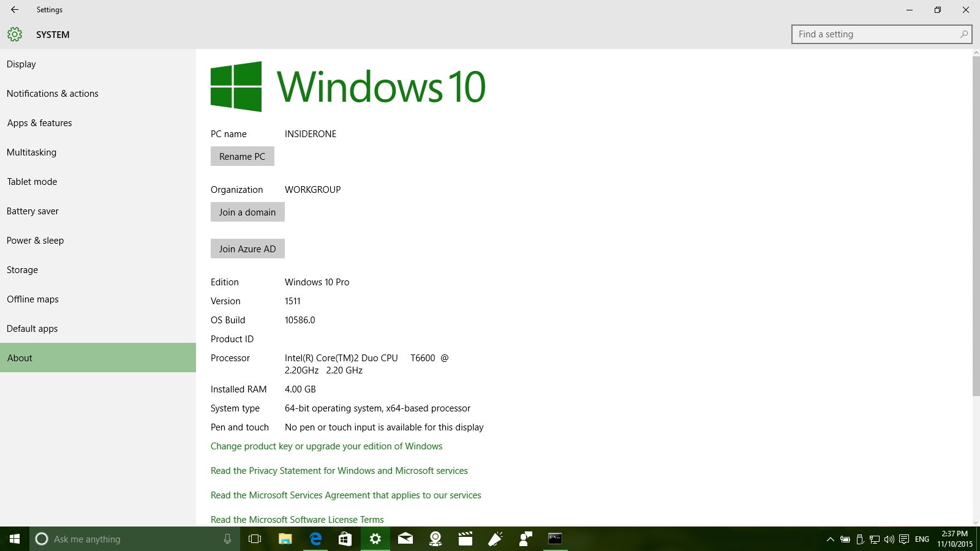Open the Windows Store taskbar icon

pos(345,539)
